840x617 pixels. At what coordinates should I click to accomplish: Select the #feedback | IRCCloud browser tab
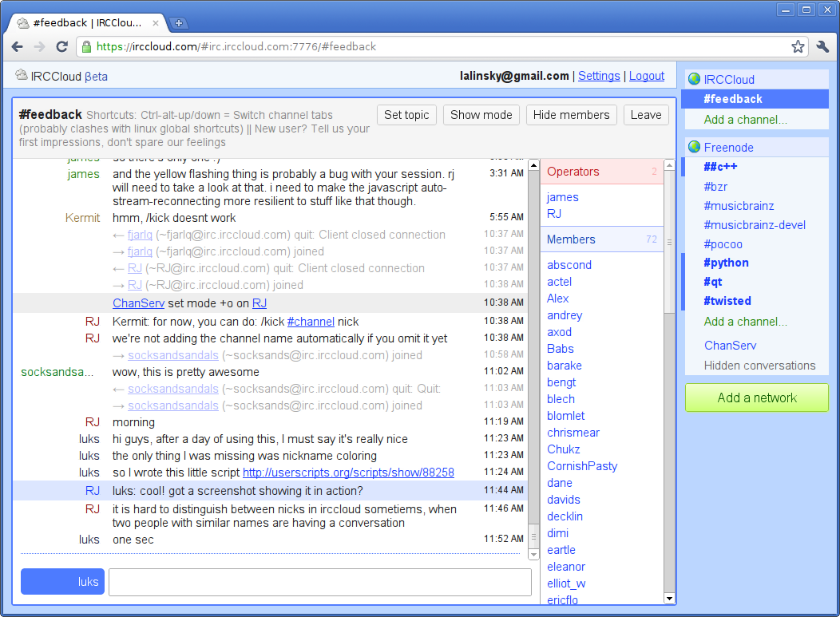[x=87, y=23]
